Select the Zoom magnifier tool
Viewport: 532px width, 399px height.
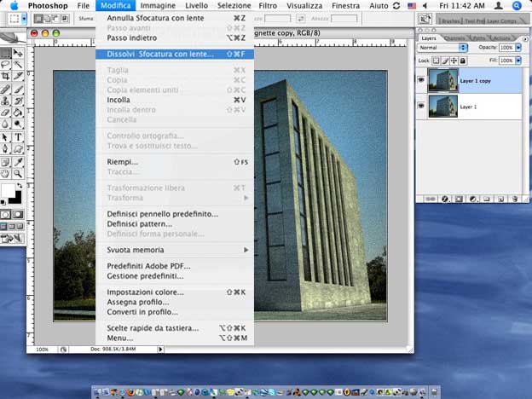[x=18, y=173]
